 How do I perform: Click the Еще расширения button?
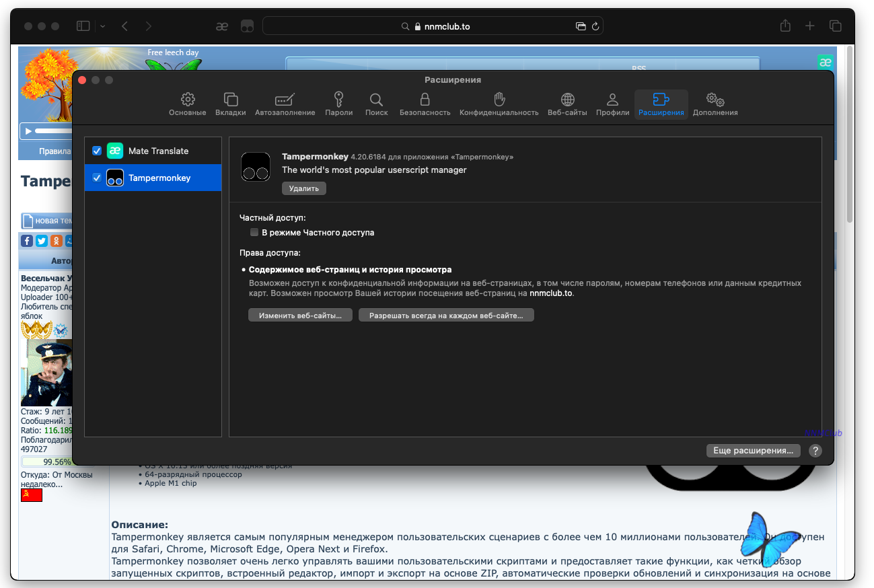point(754,451)
